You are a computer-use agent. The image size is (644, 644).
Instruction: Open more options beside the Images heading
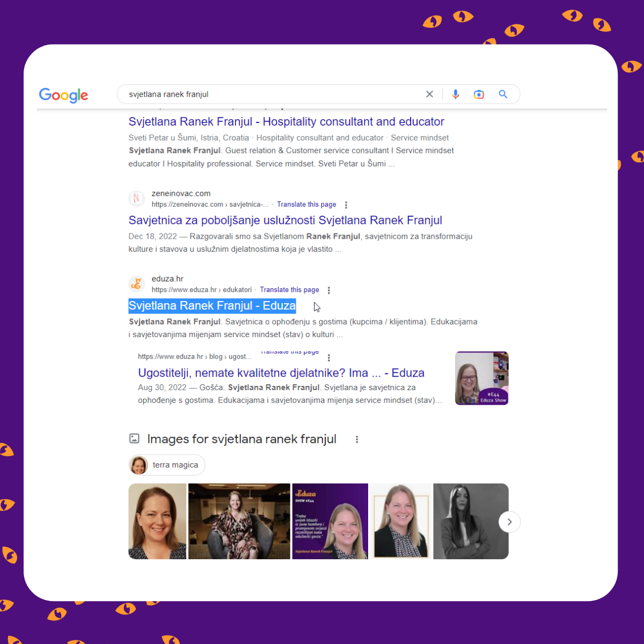point(357,440)
